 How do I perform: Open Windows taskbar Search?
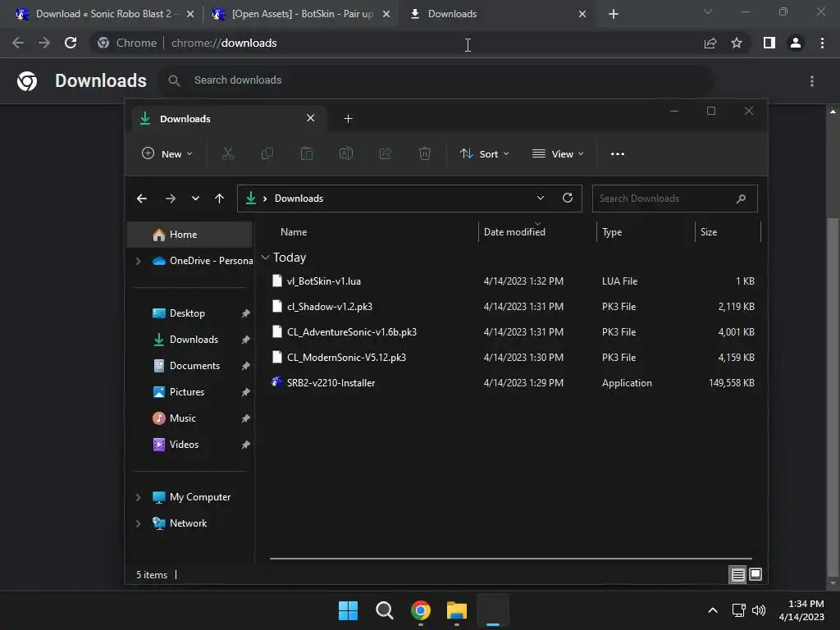[x=384, y=610]
